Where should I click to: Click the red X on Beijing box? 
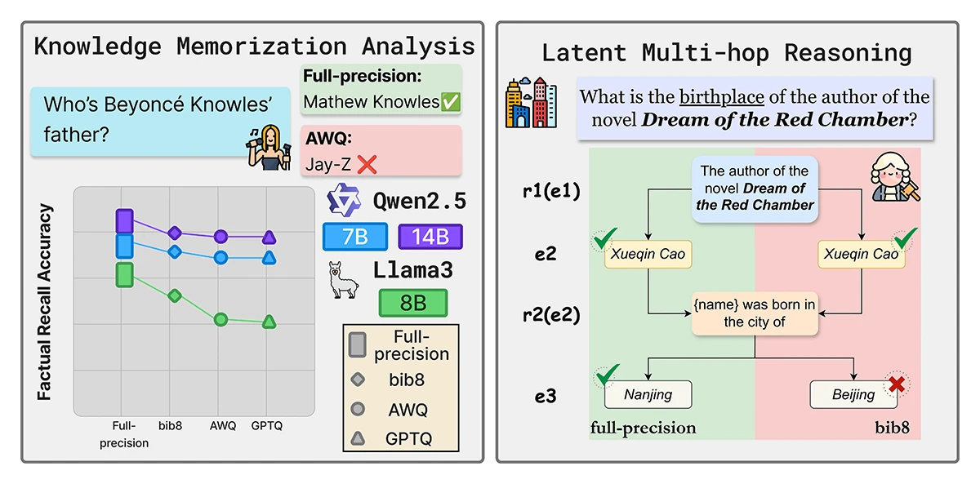tap(896, 383)
